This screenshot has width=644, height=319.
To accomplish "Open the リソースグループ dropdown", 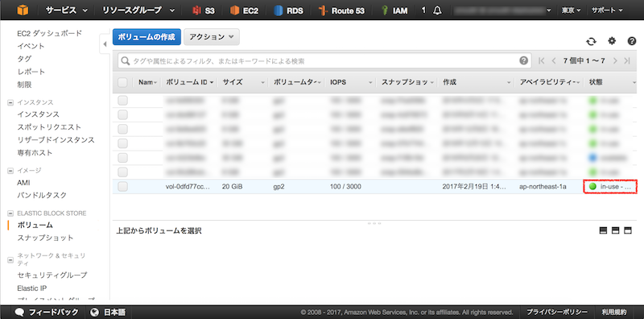I will 138,10.
